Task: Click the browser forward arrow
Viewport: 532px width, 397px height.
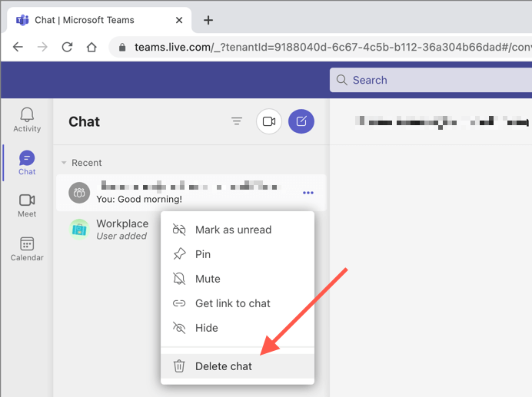Action: (42, 47)
